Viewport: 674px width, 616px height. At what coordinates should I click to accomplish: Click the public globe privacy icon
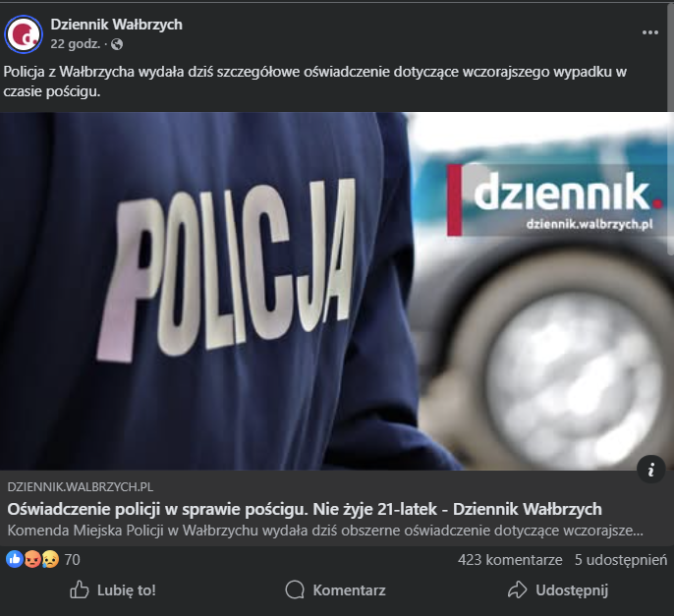tap(117, 44)
